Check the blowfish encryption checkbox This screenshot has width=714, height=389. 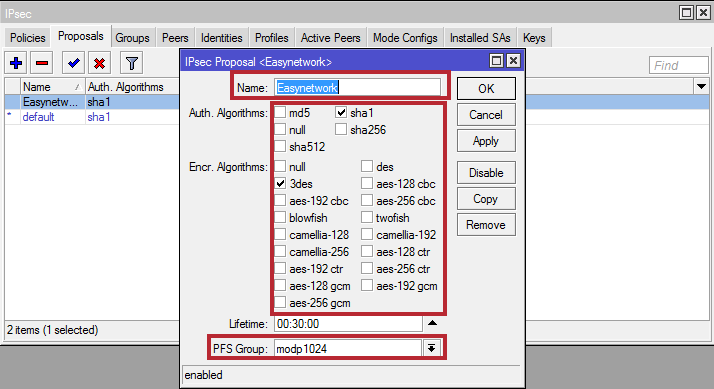click(280, 218)
